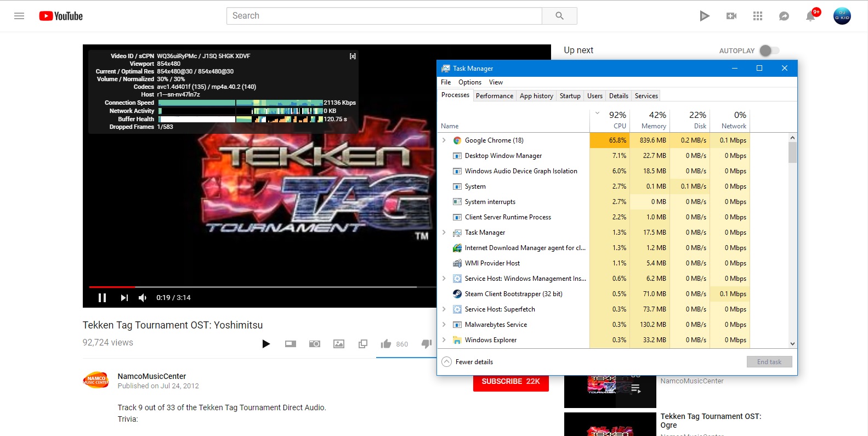Screen dimensions: 868x436
Task: Subscribe to NamcoMusicCenter
Action: (x=511, y=381)
